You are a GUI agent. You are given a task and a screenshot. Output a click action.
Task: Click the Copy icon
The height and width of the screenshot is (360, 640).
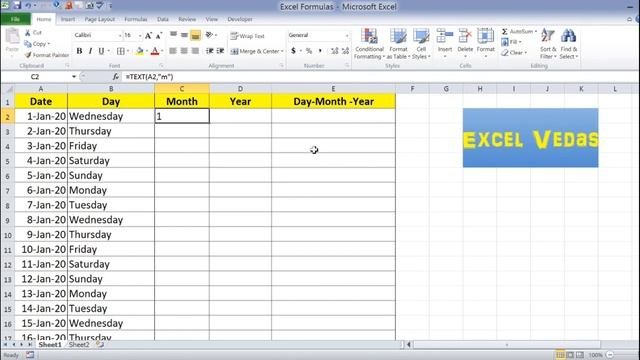pyautogui.click(x=28, y=44)
